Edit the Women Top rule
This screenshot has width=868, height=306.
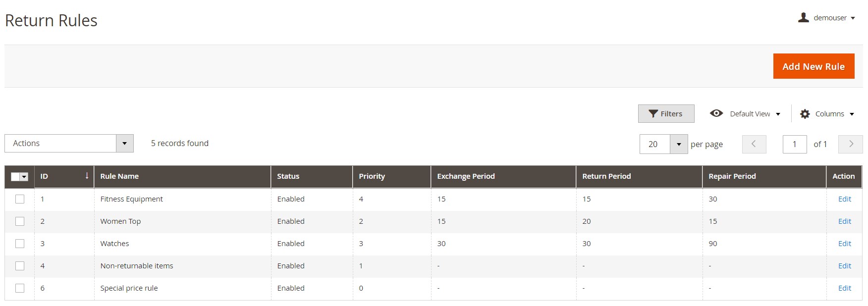click(844, 221)
